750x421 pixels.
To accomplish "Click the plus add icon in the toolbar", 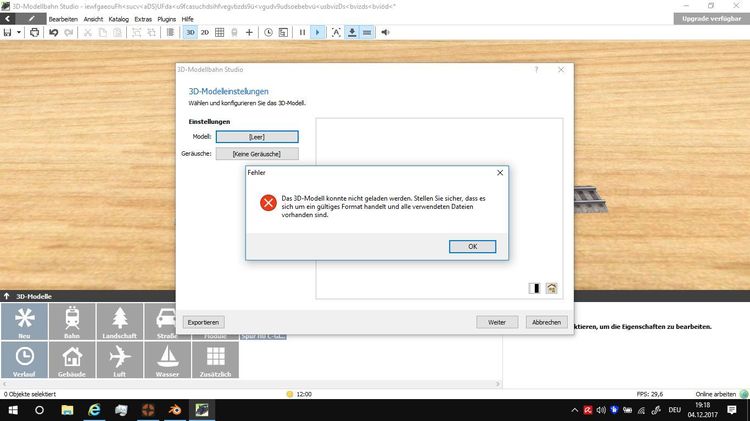I will [x=249, y=33].
